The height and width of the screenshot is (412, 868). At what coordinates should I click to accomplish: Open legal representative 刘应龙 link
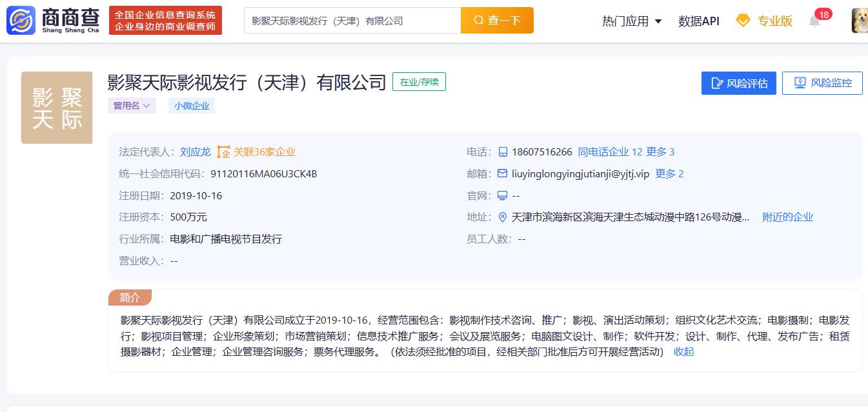196,152
